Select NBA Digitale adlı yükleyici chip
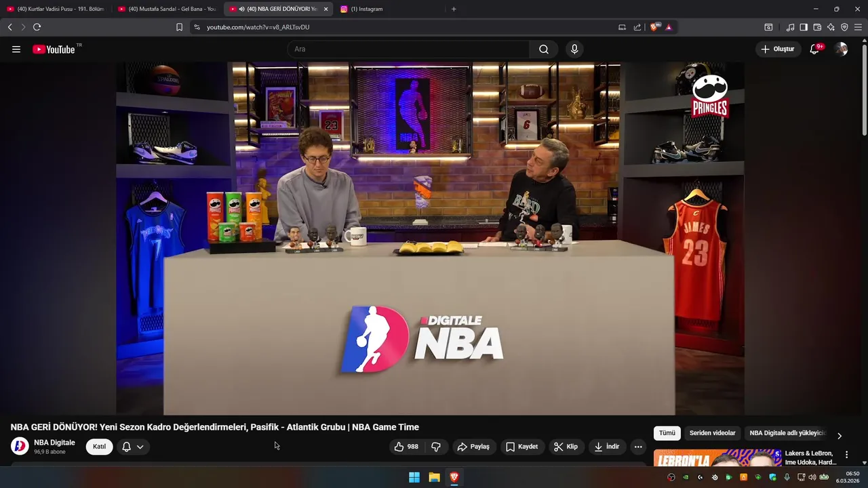 click(787, 433)
